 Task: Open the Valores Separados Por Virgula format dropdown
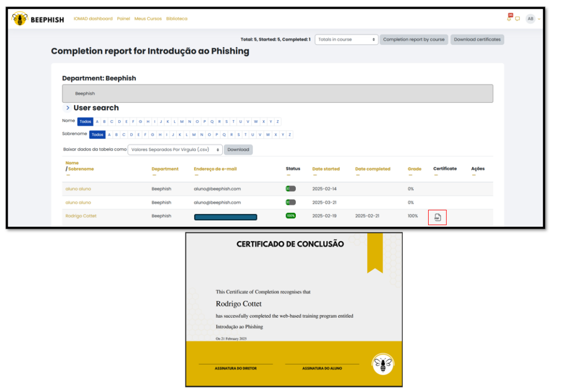175,149
